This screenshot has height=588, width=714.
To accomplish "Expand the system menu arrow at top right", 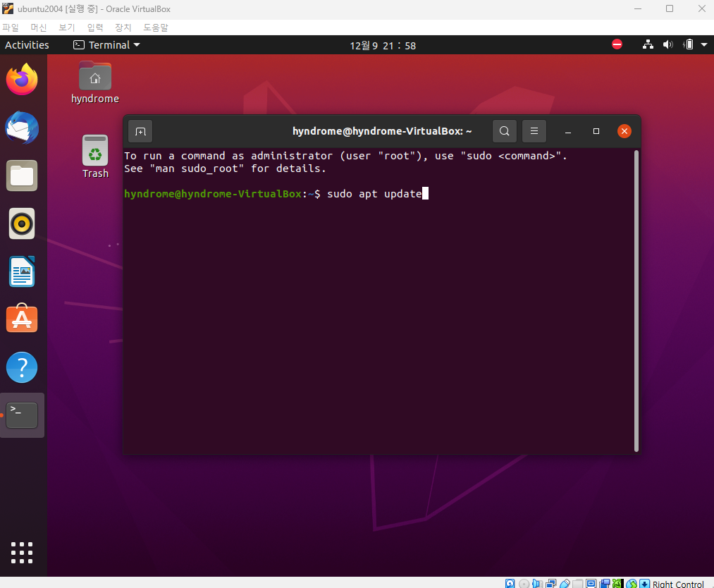I will (x=704, y=44).
